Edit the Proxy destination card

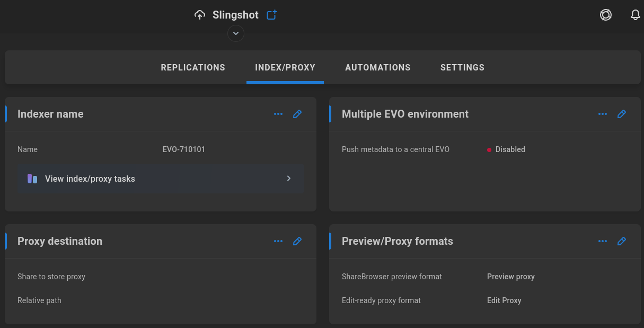tap(297, 241)
